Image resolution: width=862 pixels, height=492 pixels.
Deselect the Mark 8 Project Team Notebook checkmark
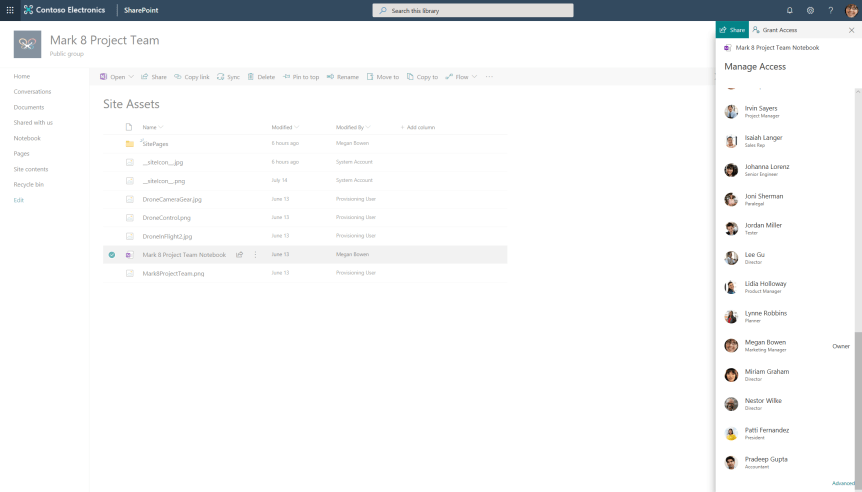pyautogui.click(x=112, y=255)
